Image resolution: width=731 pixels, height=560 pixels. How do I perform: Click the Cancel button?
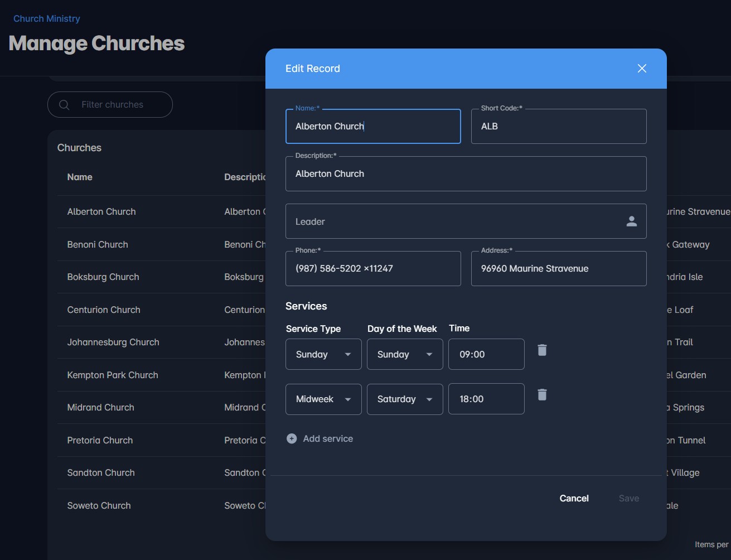574,498
